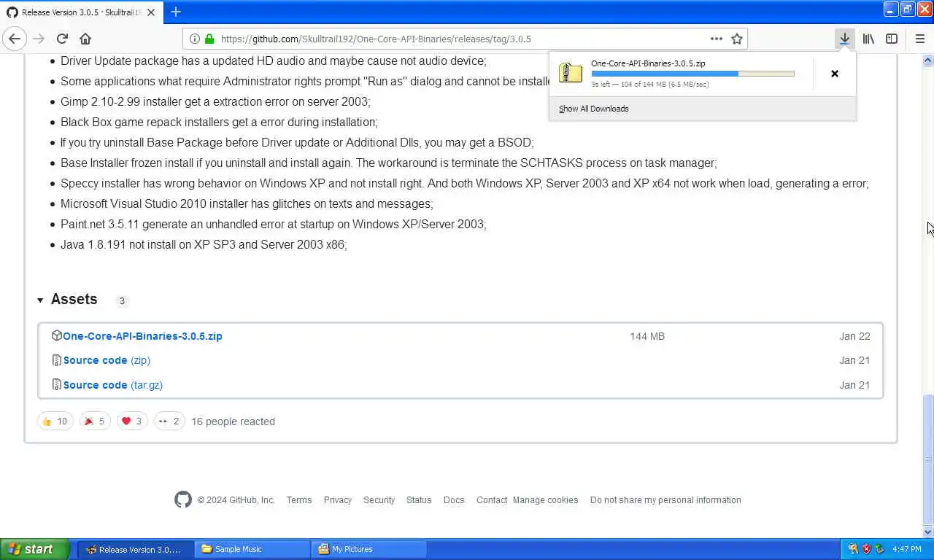
Task: Click the forward navigation arrow
Action: point(39,39)
